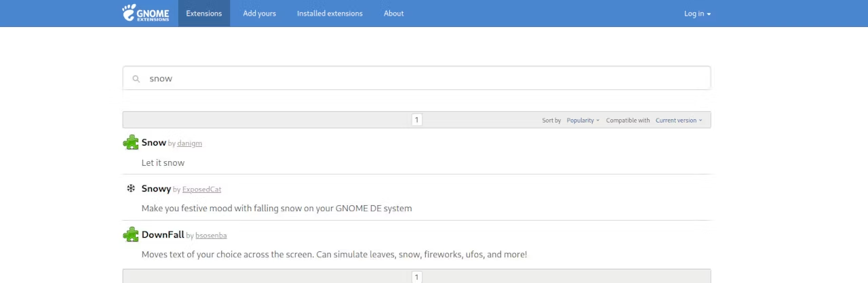Open the Add yours menu item
Screen dimensions: 868x283
[x=260, y=14]
